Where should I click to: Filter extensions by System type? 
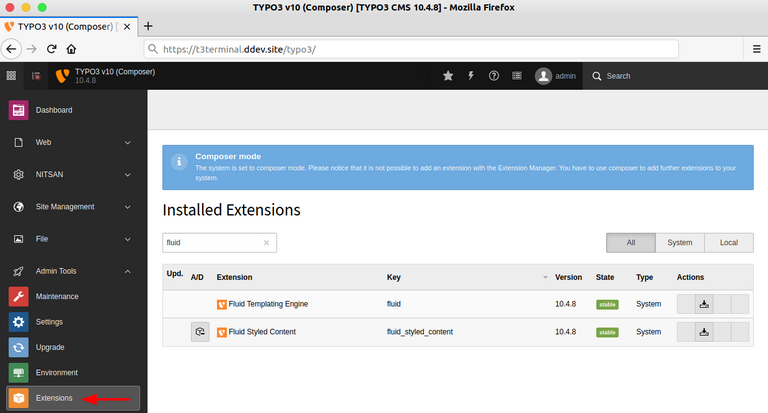[680, 242]
